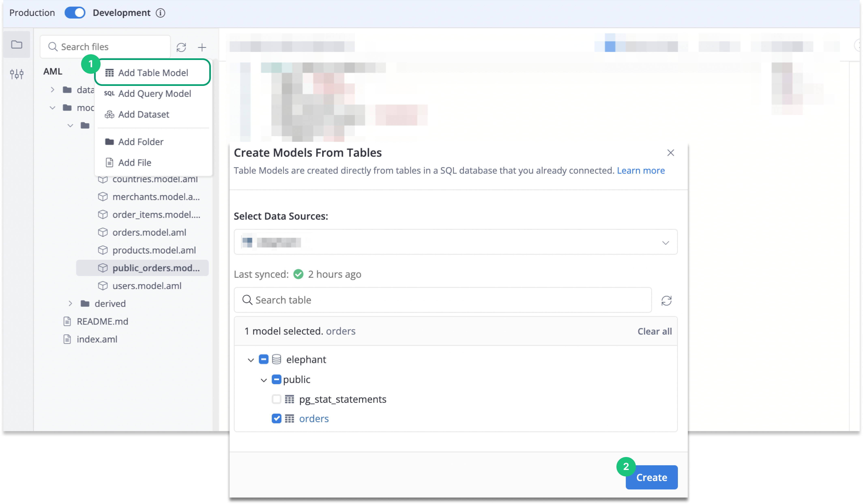Refresh the file tree
Screen dimensions: 863x504
click(x=181, y=47)
